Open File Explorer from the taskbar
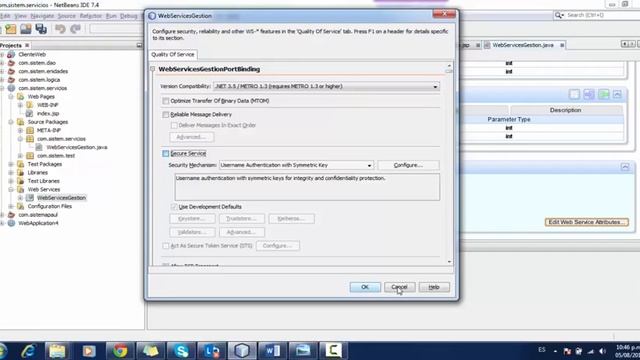This screenshot has height=360, width=640. click(57, 351)
